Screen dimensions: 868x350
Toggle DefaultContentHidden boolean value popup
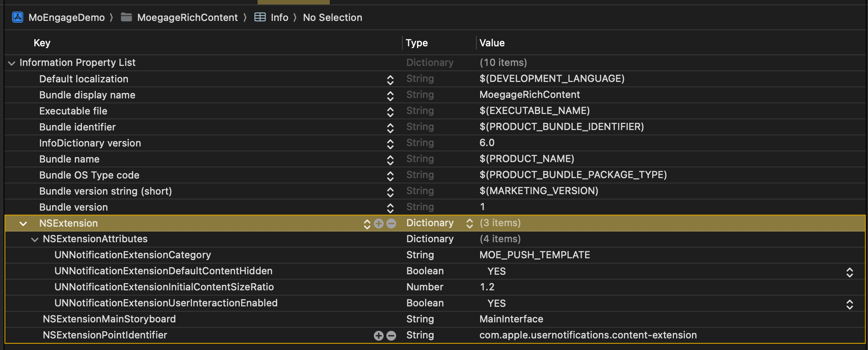pos(849,272)
